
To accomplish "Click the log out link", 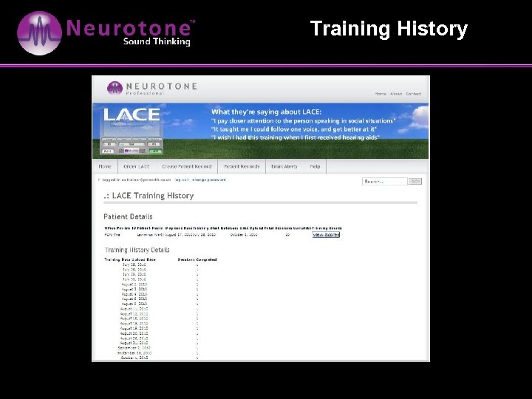I will (182, 180).
